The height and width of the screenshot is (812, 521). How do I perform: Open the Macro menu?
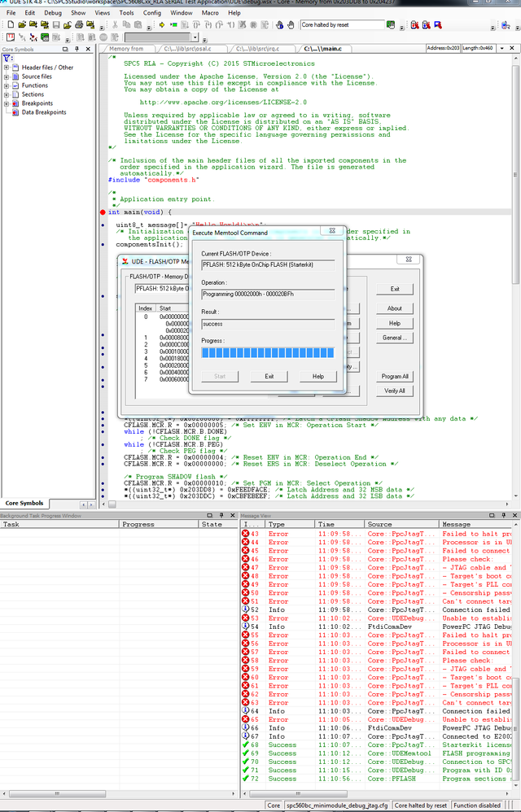[x=210, y=12]
